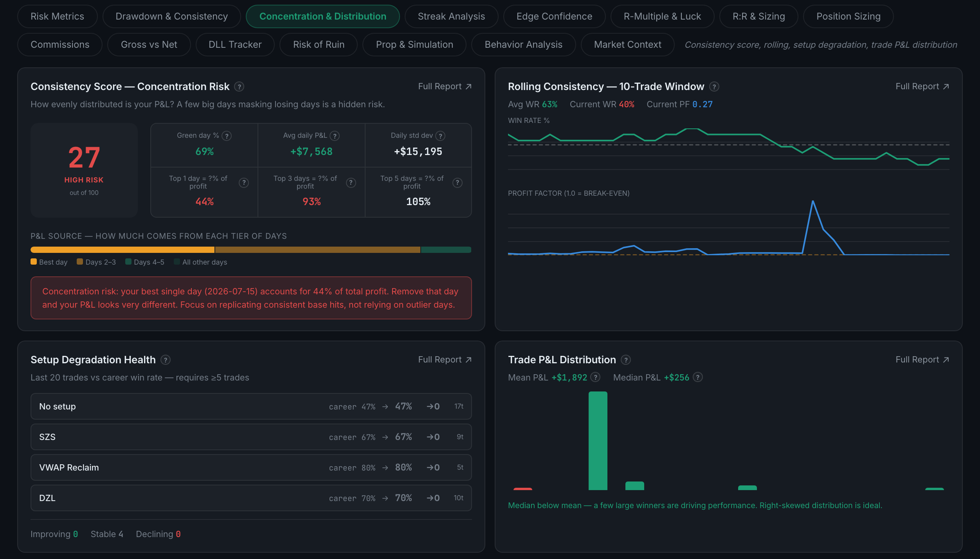The width and height of the screenshot is (980, 559).
Task: Select the VWAP Reclaim setup row
Action: coord(251,467)
